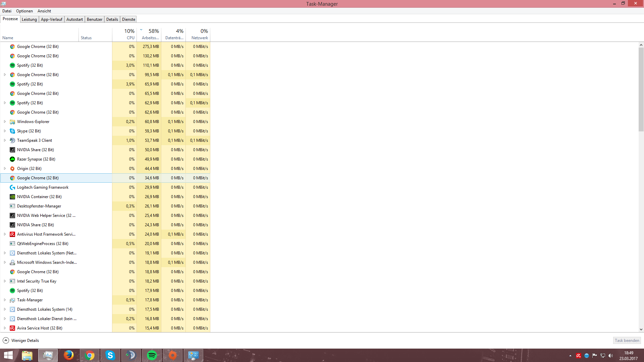Click the Windows-Explorer process icon
The image size is (644, 362).
tap(12, 122)
